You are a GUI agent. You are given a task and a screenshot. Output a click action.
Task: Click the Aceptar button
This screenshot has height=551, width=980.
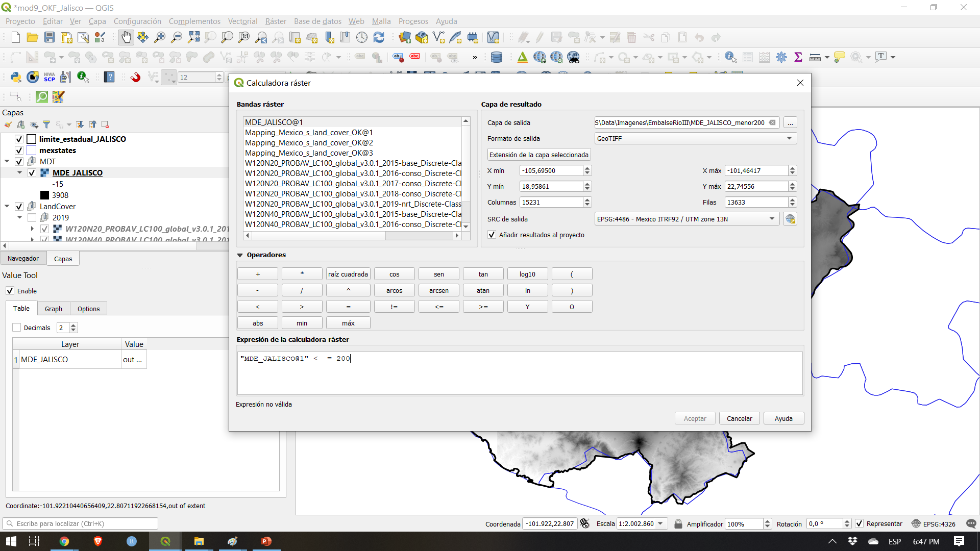(695, 418)
